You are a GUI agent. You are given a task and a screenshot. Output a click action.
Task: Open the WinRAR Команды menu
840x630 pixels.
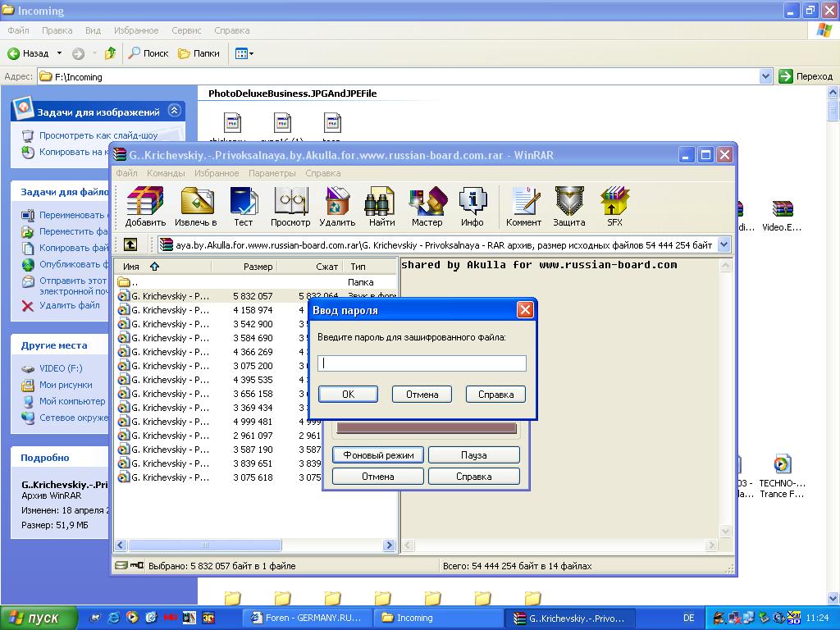point(166,173)
